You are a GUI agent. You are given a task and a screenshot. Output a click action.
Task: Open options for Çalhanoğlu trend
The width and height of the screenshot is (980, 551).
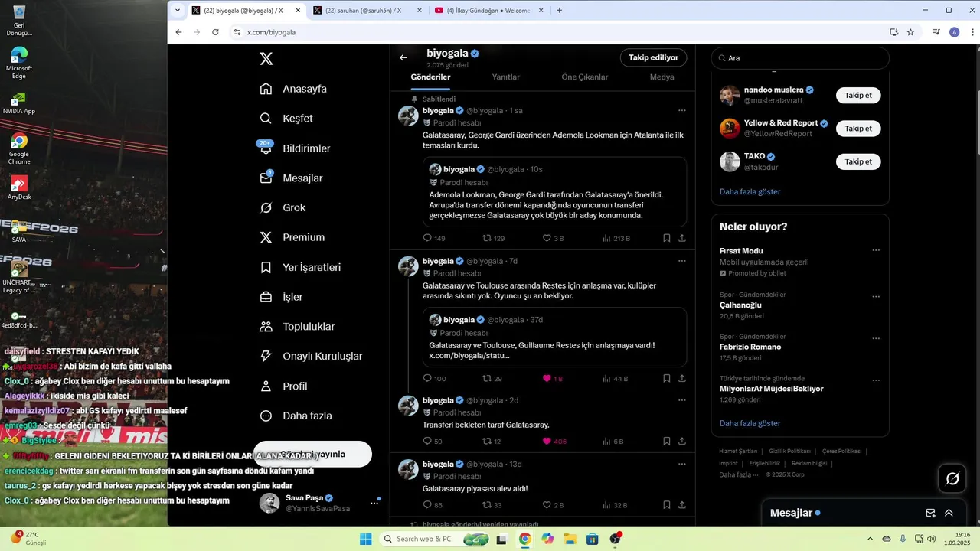pos(876,297)
